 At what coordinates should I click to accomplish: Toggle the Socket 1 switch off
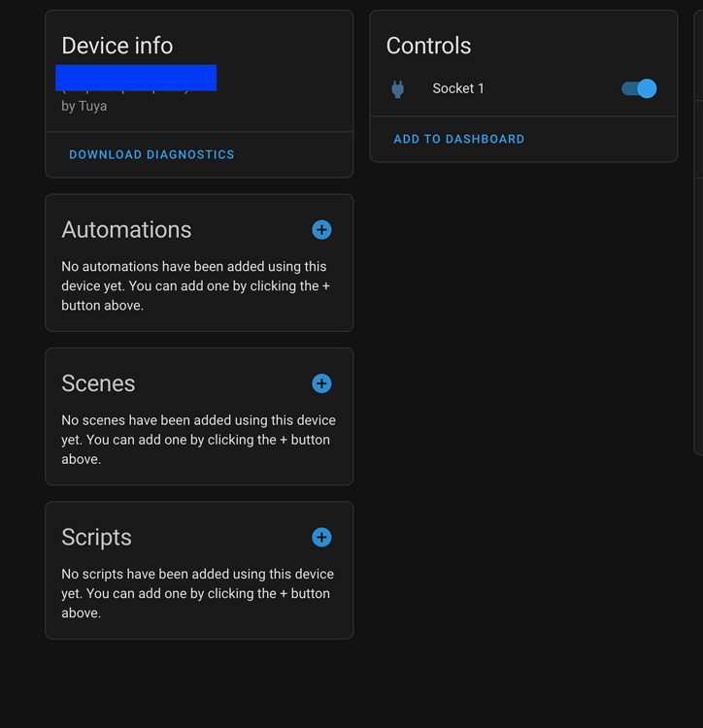(x=639, y=88)
